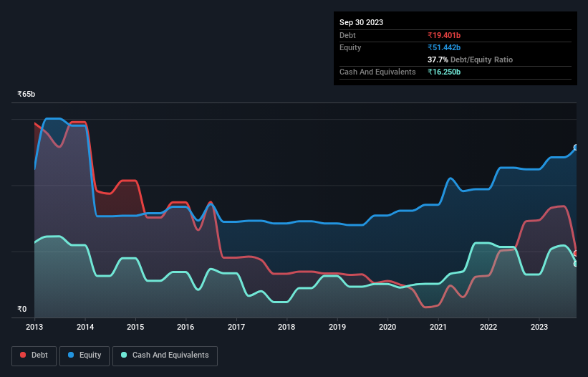Click the 2014 x-axis label
The image size is (588, 377).
[85, 327]
